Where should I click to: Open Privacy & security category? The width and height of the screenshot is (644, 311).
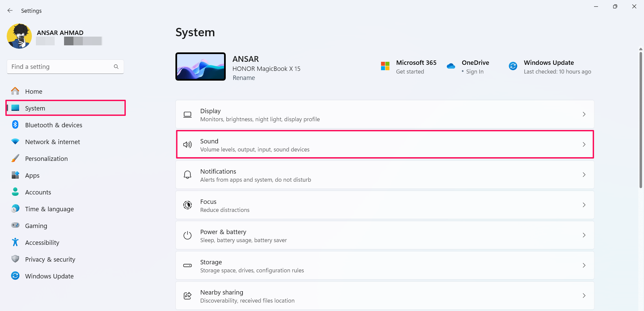pos(65,259)
